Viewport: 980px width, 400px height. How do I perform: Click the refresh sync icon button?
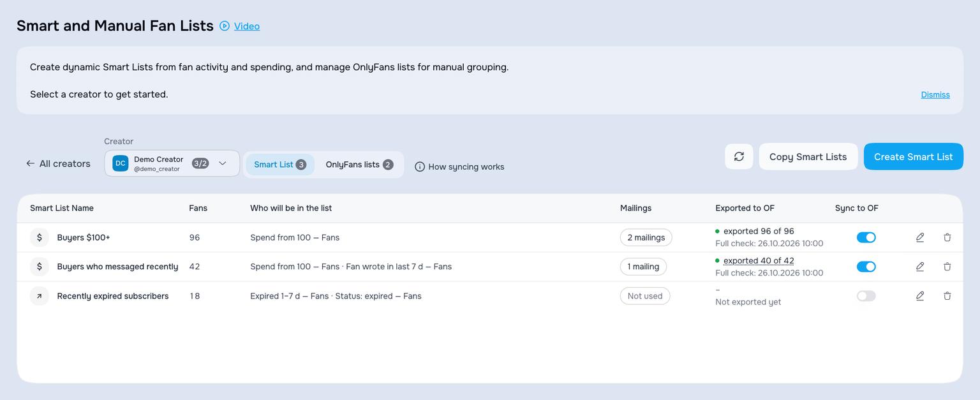point(739,156)
